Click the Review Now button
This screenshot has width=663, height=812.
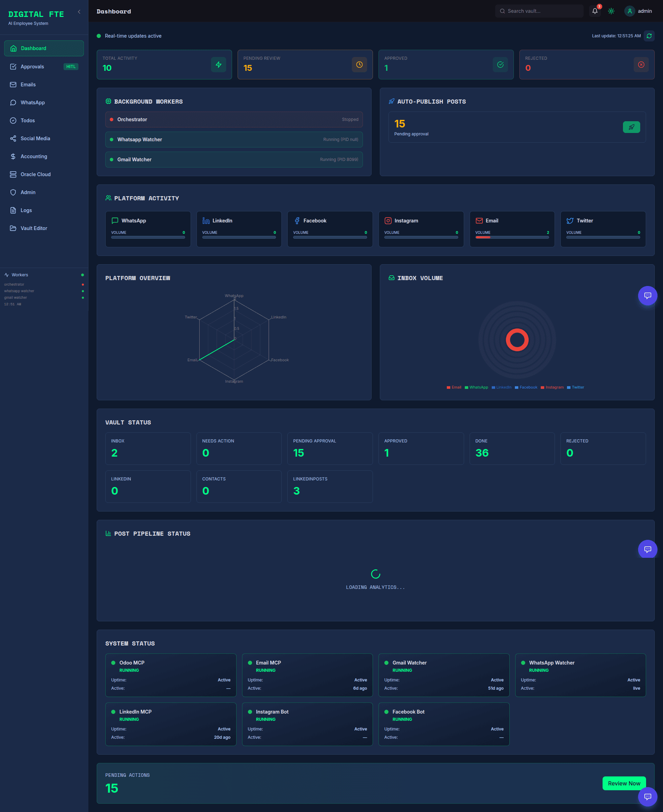point(624,783)
